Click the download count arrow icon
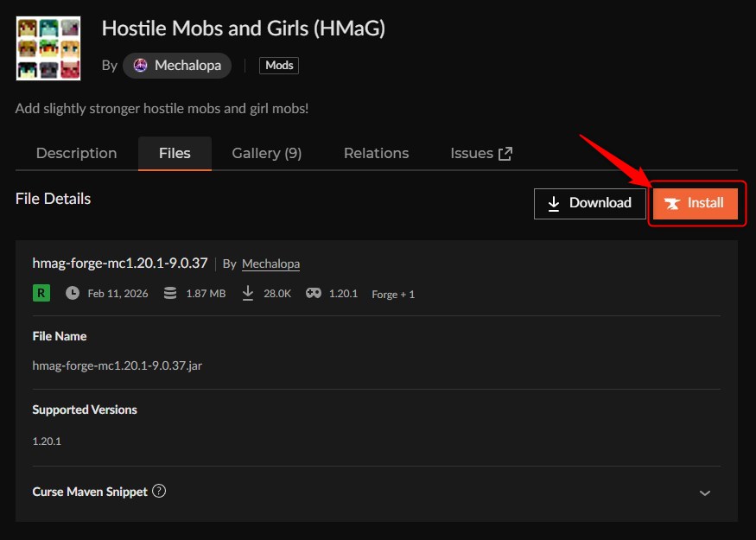Viewport: 756px width, 540px height. 246,293
